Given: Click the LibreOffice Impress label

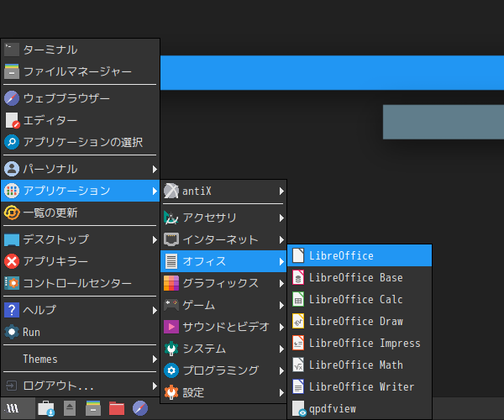Looking at the screenshot, I should 365,344.
